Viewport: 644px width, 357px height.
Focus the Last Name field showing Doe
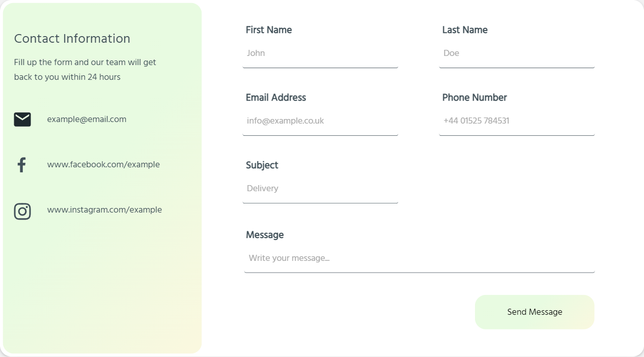pos(517,53)
